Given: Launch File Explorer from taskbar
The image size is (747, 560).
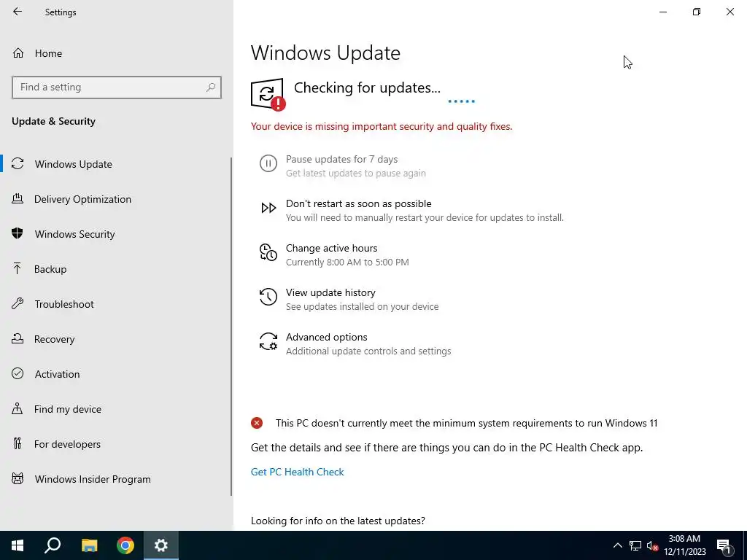Looking at the screenshot, I should tap(89, 545).
